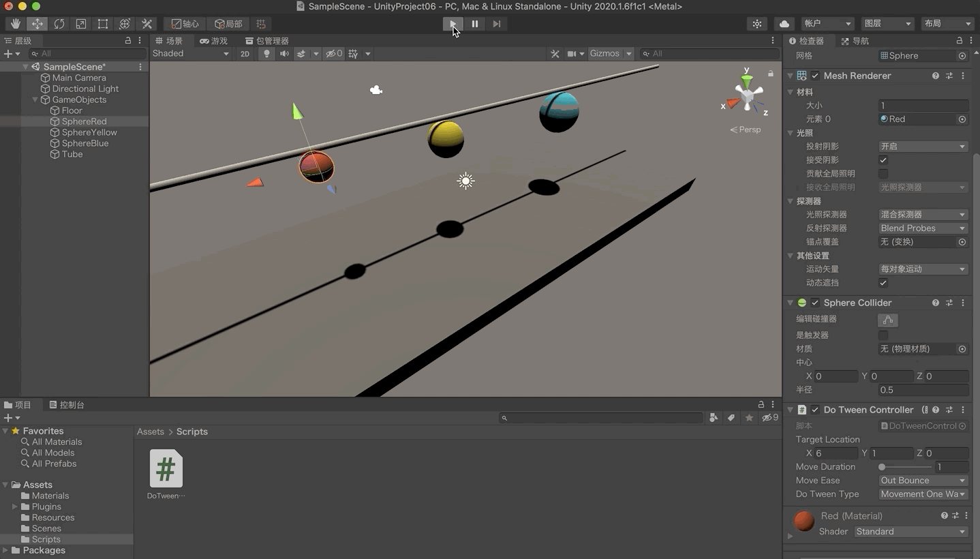Select the Rotate tool
980x559 pixels.
pos(59,24)
